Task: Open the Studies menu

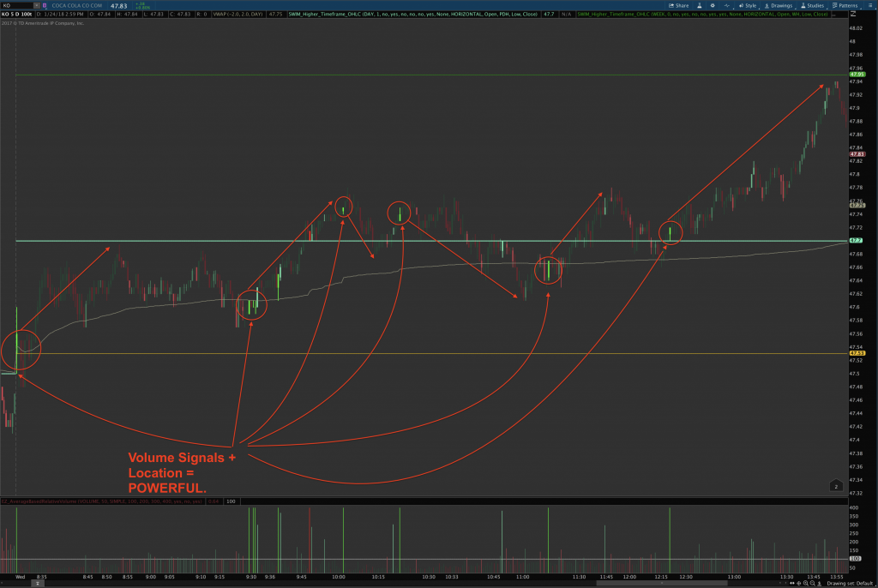Action: point(813,5)
